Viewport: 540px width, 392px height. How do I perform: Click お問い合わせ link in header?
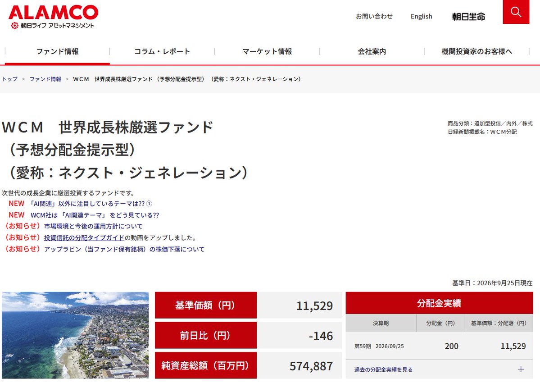point(374,16)
